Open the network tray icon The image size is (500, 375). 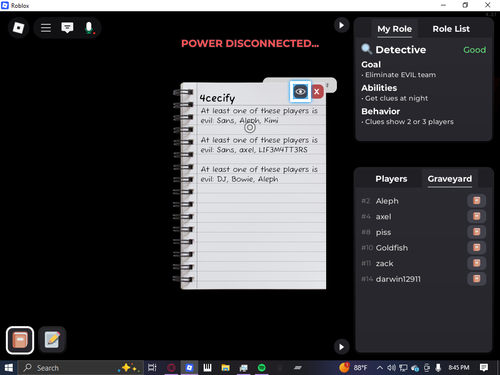(403, 368)
